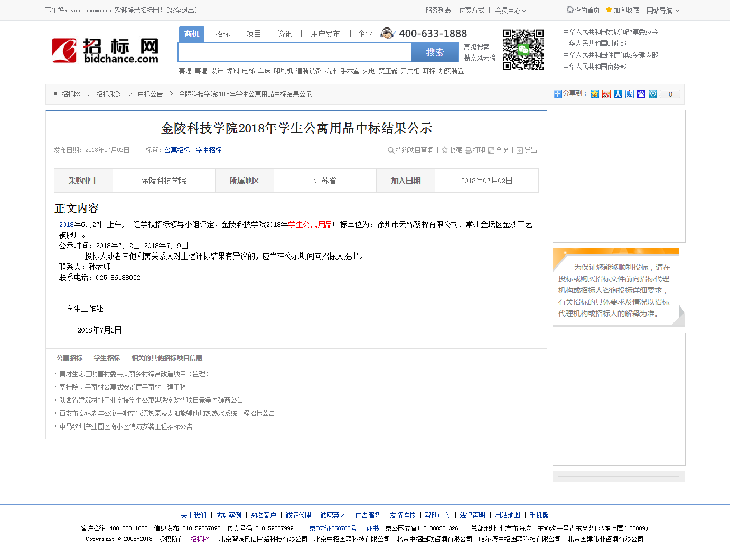Open footer 广告服务 link
Viewport: 730px width, 560px height.
368,515
